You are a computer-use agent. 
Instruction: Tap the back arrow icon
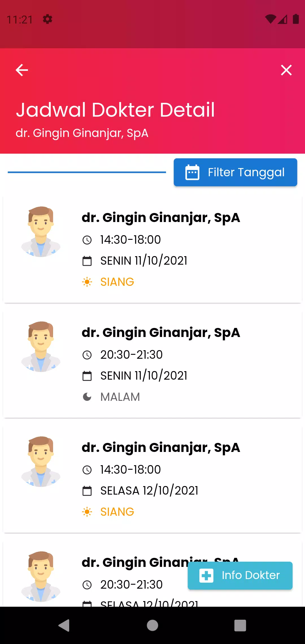pyautogui.click(x=22, y=70)
